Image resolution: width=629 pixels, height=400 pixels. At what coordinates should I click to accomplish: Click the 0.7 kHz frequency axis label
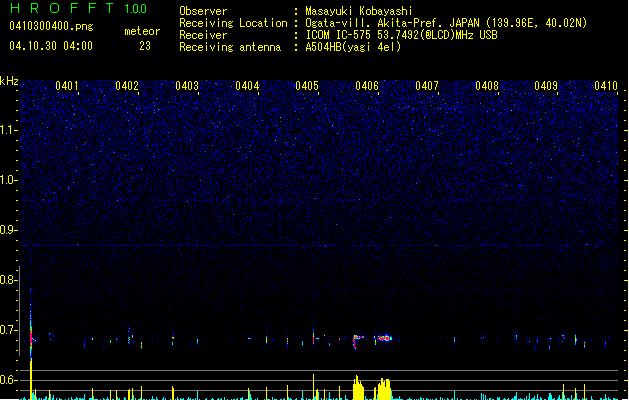(8, 330)
